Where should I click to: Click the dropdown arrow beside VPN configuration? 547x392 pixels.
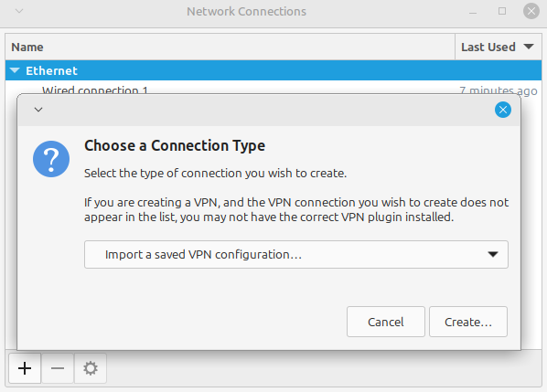coord(493,254)
